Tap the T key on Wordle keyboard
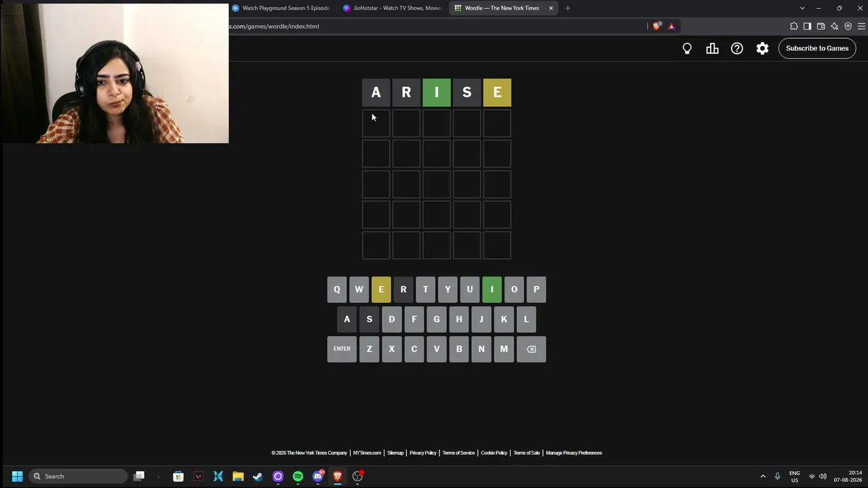The height and width of the screenshot is (488, 868). point(425,289)
